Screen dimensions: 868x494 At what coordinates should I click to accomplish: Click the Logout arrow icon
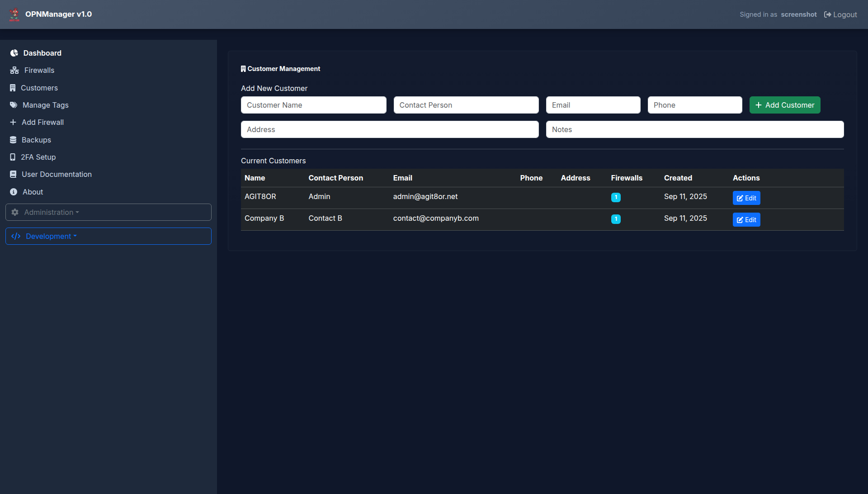pos(827,14)
